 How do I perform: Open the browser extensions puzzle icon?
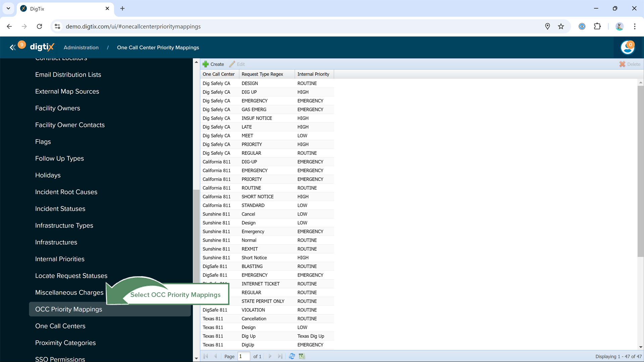(597, 26)
